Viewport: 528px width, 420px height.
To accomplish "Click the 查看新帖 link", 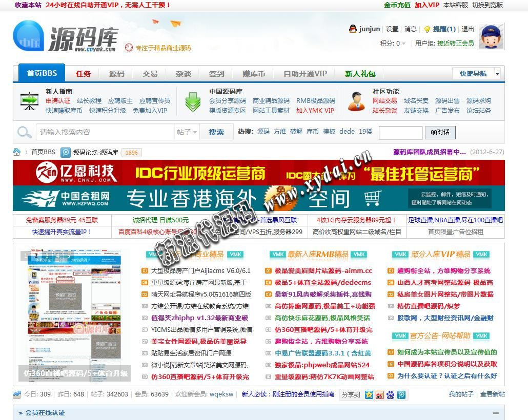I will point(492,394).
